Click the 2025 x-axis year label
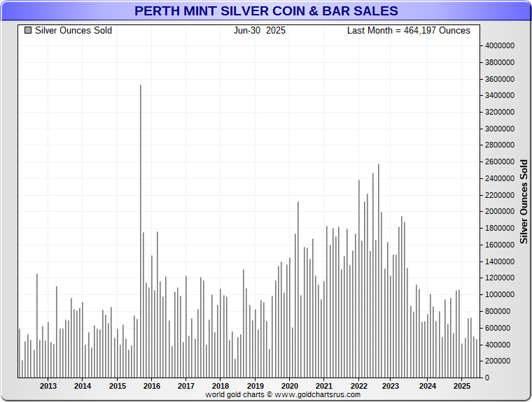This screenshot has height=402, width=532. point(462,386)
